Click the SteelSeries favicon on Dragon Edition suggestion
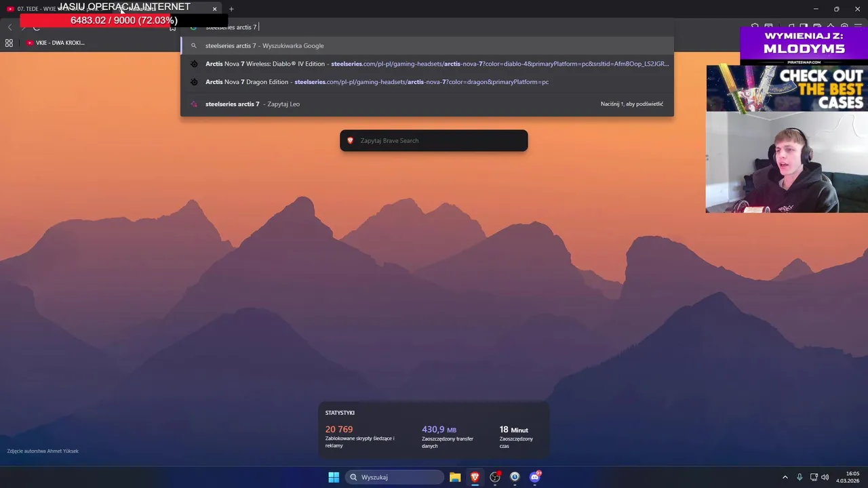 (193, 82)
